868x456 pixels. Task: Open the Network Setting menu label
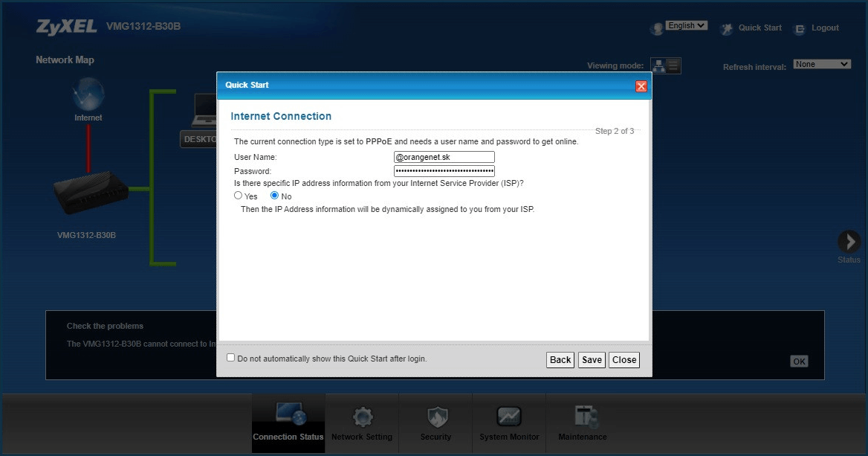click(x=362, y=437)
